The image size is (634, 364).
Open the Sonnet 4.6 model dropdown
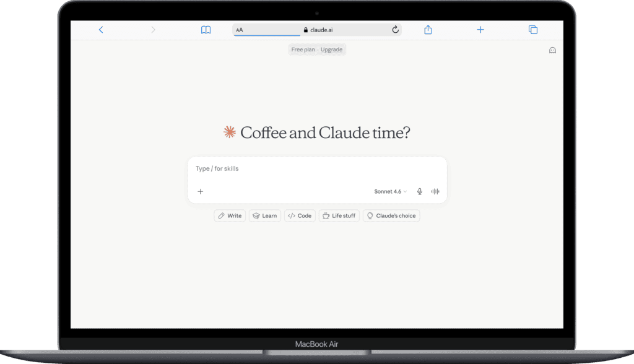tap(390, 191)
